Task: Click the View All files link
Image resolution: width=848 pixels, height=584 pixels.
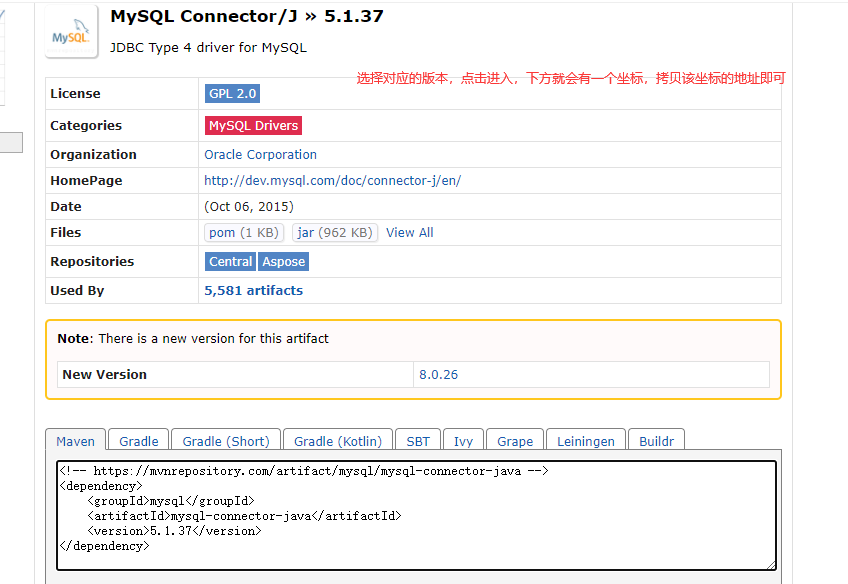Action: click(409, 233)
